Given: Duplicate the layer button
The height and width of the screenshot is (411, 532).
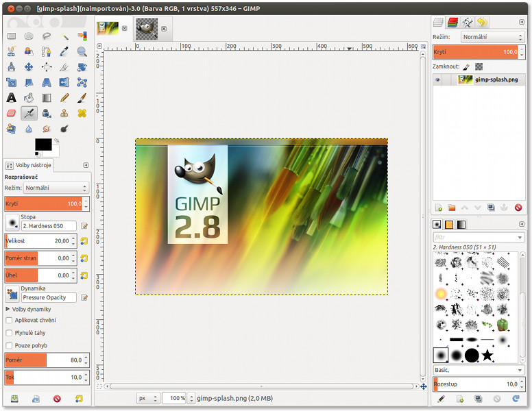Looking at the screenshot, I should 491,208.
